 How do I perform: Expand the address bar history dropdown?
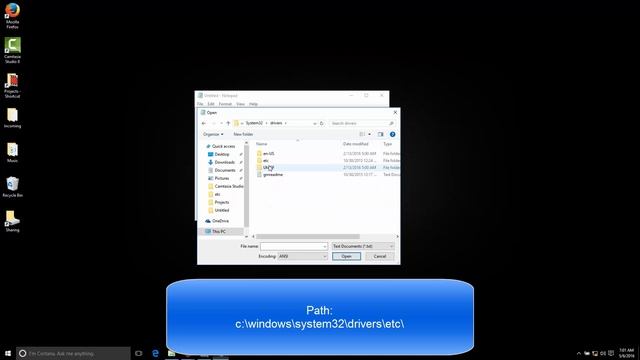pos(314,123)
